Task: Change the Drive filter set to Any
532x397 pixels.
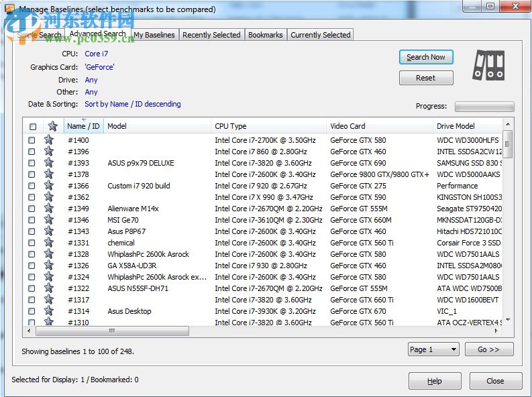Action: pos(91,80)
